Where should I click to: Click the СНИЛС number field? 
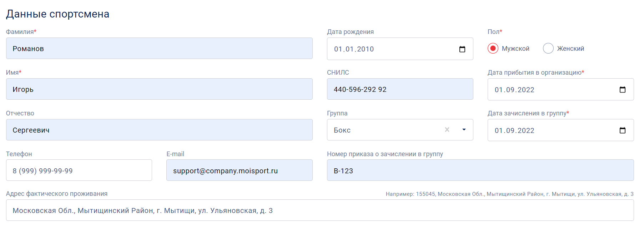(400, 89)
